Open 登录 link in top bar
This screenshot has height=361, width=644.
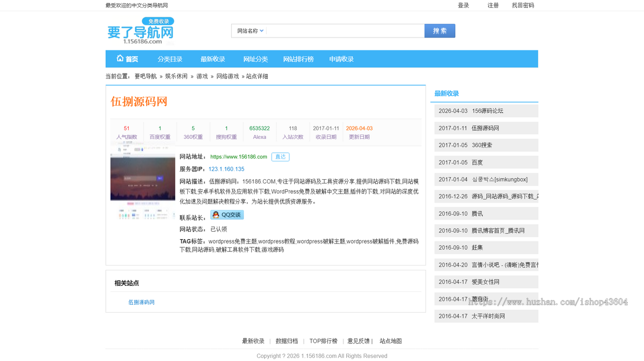[x=463, y=5]
